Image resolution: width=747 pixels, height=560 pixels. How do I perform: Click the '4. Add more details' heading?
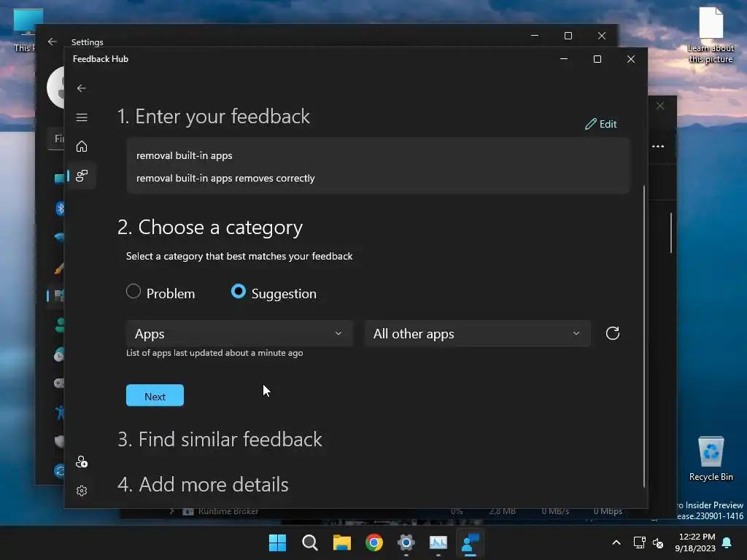point(203,485)
